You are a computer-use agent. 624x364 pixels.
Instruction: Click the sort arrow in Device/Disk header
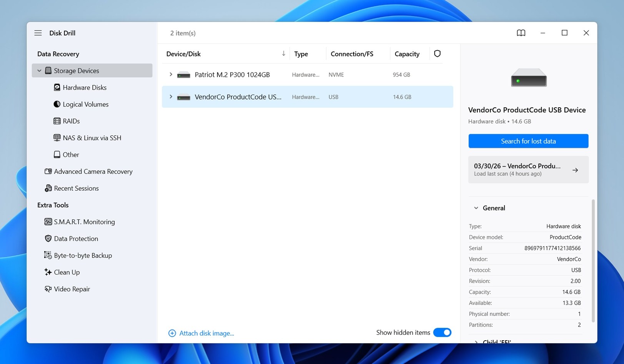[x=284, y=53]
